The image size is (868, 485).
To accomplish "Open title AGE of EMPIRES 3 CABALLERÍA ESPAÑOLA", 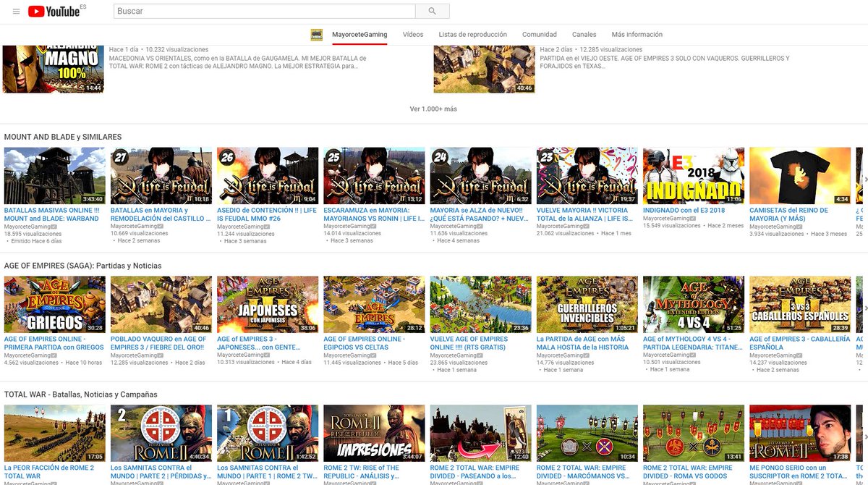I will pos(800,343).
